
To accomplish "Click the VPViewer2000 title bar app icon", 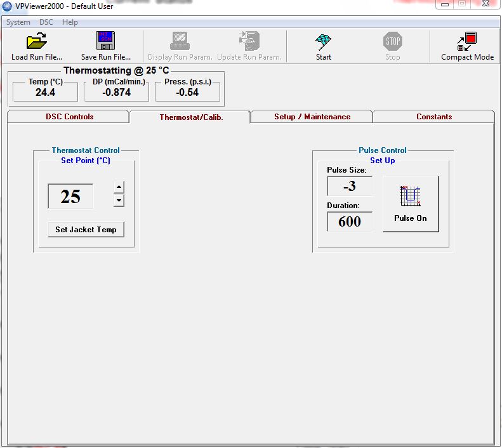I will click(x=8, y=6).
